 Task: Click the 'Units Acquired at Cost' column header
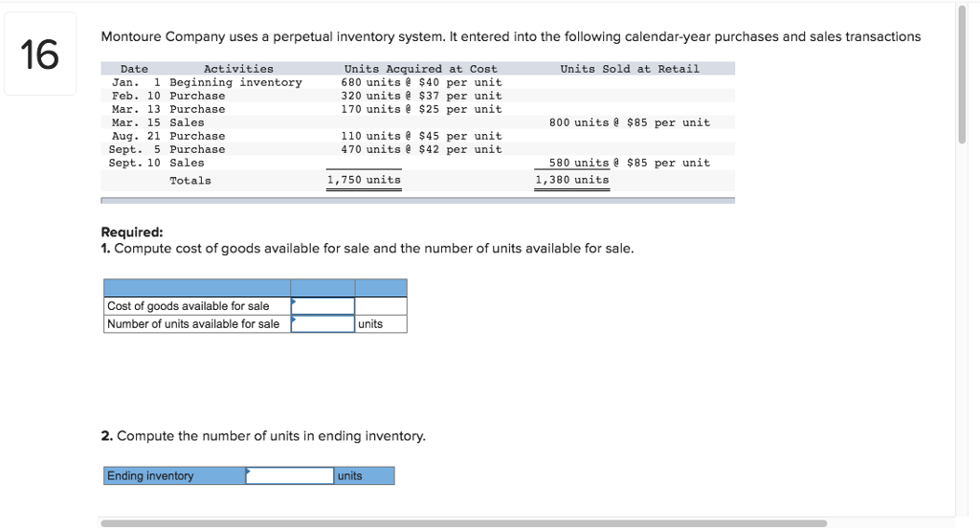point(421,69)
